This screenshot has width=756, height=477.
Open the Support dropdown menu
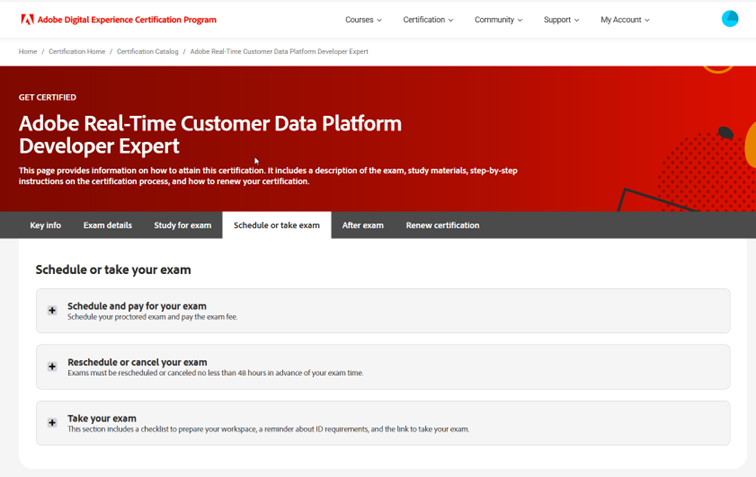click(x=561, y=20)
